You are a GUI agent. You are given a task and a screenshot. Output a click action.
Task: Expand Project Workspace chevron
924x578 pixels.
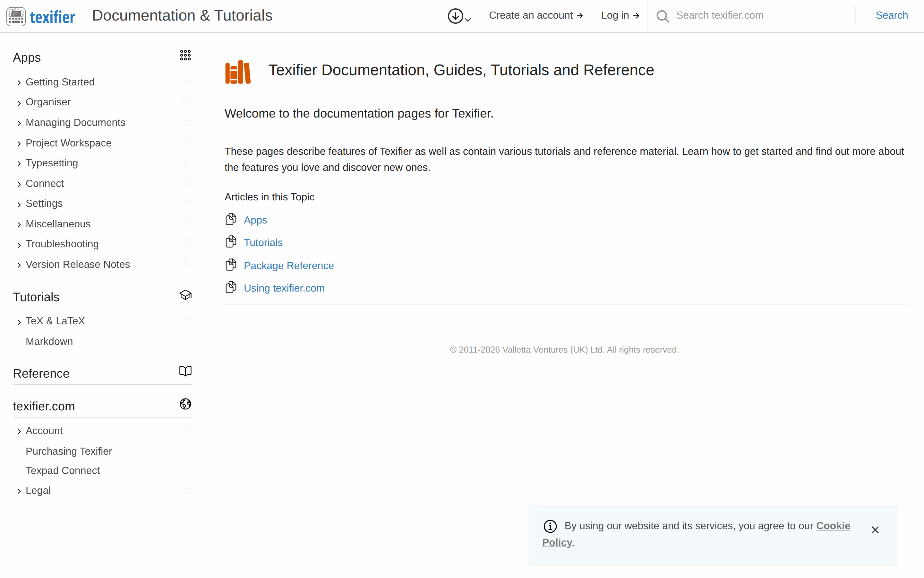coord(19,144)
